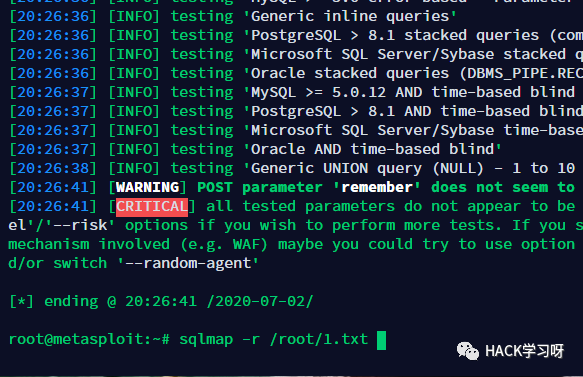583x377 pixels.
Task: Click the 'Oracle stacked queries' line
Action: (x=296, y=74)
